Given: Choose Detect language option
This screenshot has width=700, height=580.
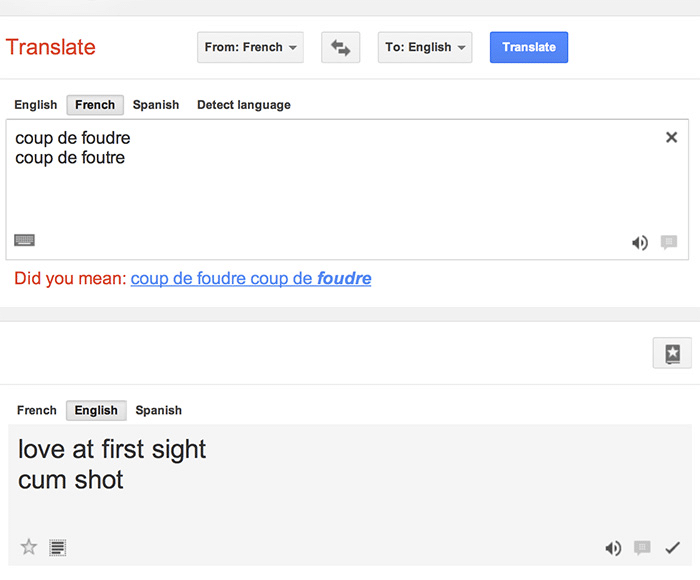Looking at the screenshot, I should [x=244, y=105].
